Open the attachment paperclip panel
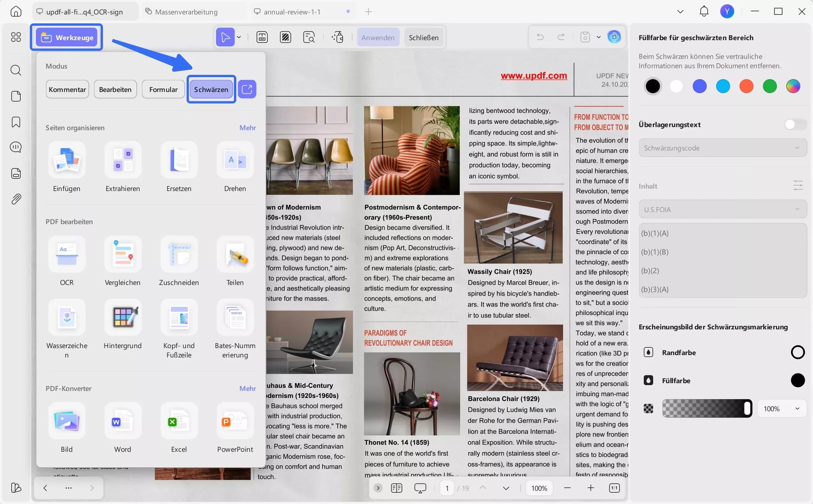This screenshot has height=504, width=813. 16,199
